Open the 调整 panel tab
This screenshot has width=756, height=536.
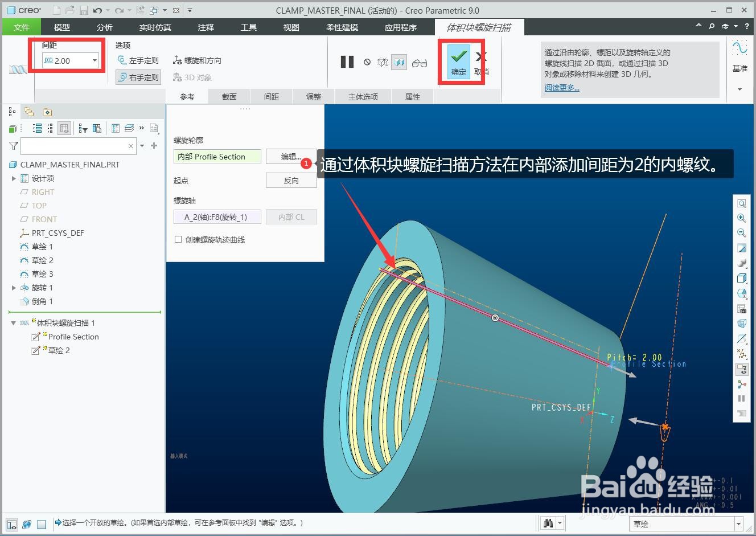pyautogui.click(x=314, y=97)
